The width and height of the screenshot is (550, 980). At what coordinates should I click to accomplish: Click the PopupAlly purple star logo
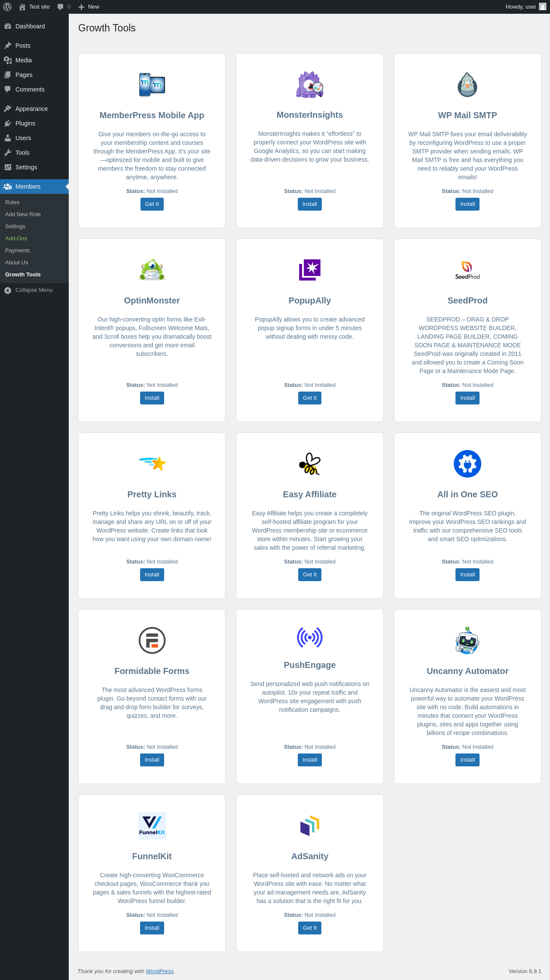coord(310,270)
